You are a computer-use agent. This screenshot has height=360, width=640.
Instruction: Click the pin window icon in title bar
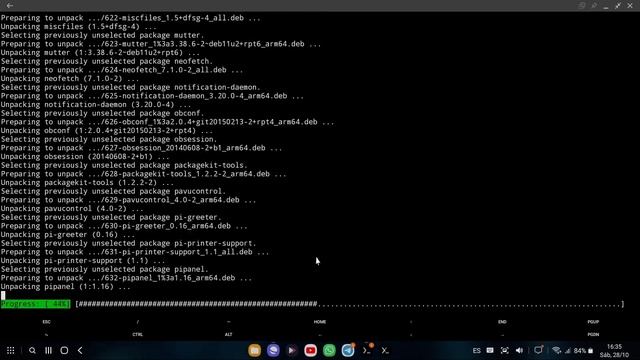(594, 5)
